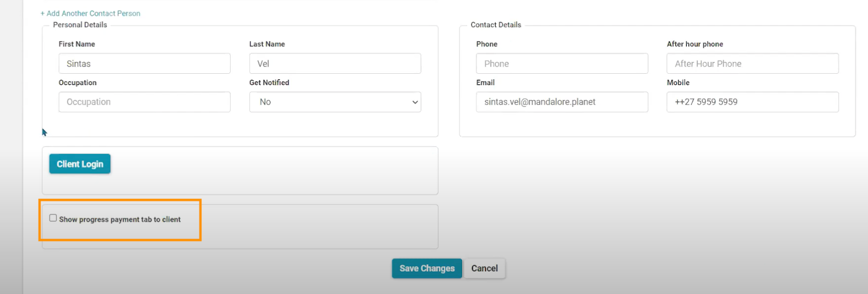Click the Mobile field label text
The width and height of the screenshot is (868, 294).
(678, 82)
